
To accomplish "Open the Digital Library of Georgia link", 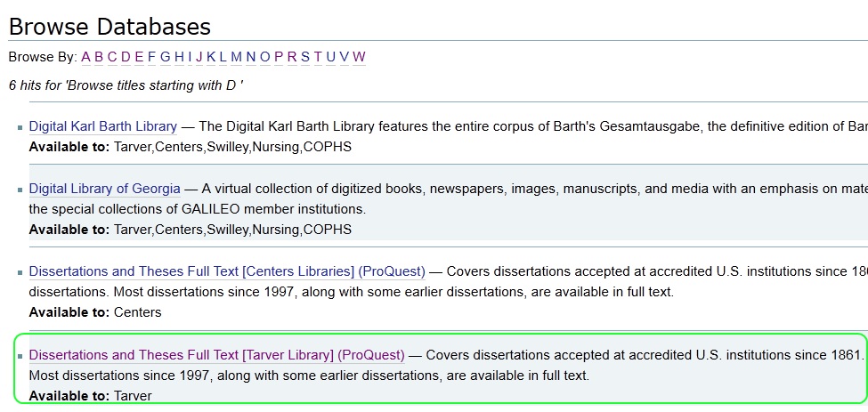I will click(x=105, y=189).
